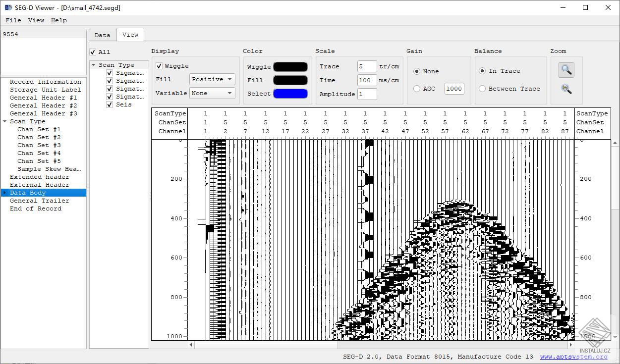The height and width of the screenshot is (364, 620).
Task: Toggle the All checkbox above the scan tree
Action: (x=92, y=51)
